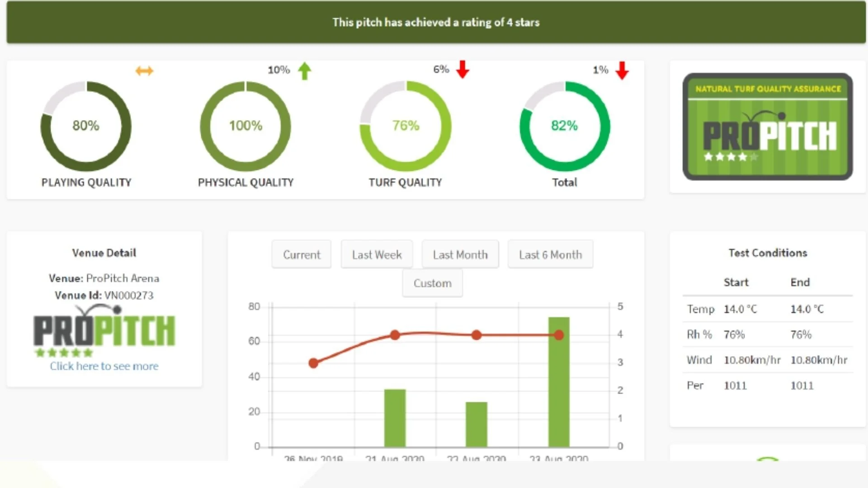Screen dimensions: 868x488
Task: Click the last red point above the tallest bar
Action: pos(559,335)
